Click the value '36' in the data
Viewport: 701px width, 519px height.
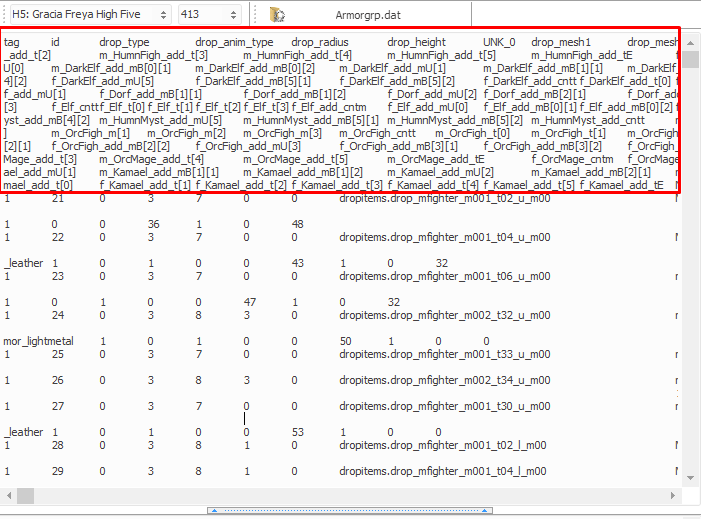(153, 224)
